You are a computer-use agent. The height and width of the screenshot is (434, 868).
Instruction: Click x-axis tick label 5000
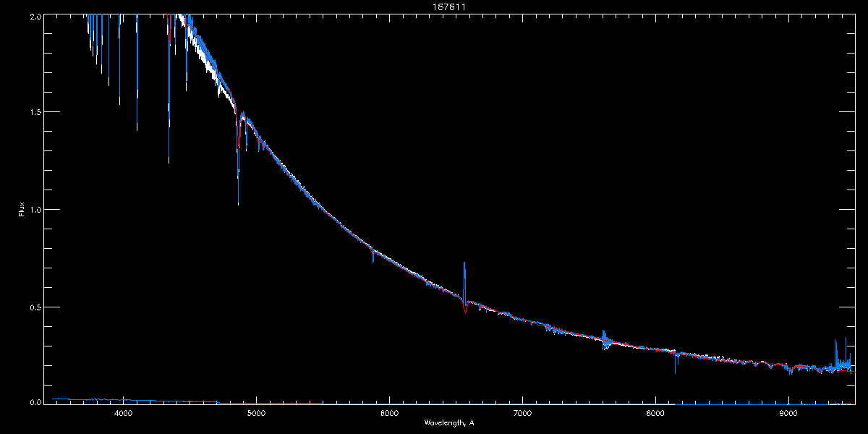256,413
